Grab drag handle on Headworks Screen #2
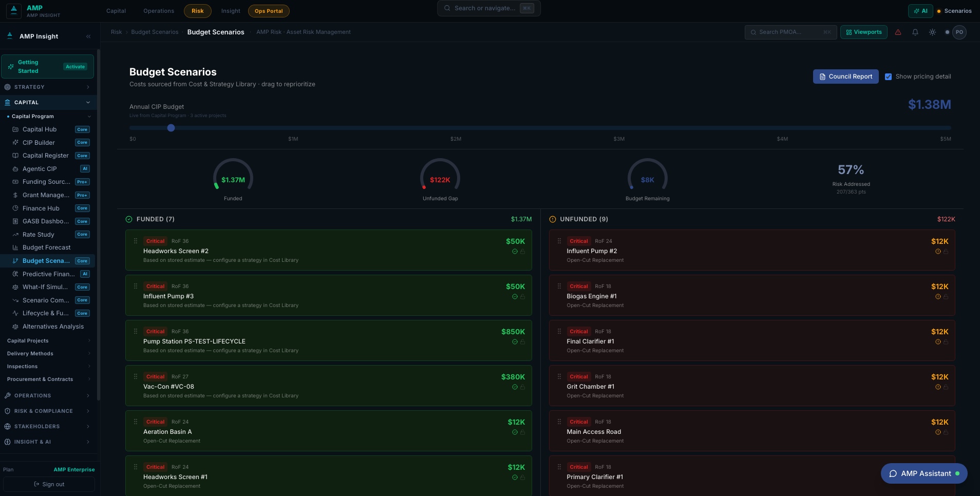980x496 pixels. (x=136, y=241)
